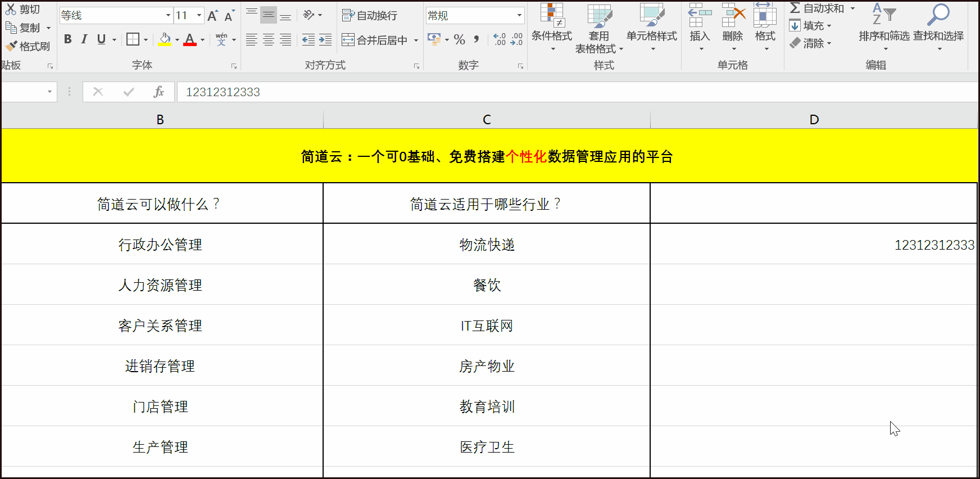
Task: Open the borders dropdown arrow
Action: 146,40
